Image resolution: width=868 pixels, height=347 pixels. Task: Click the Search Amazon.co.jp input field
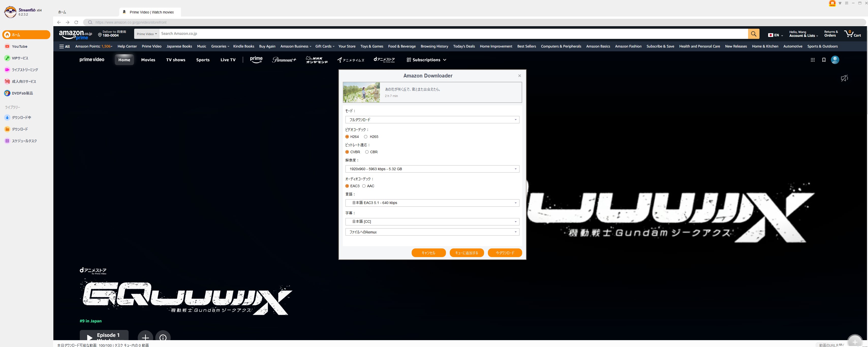(454, 34)
